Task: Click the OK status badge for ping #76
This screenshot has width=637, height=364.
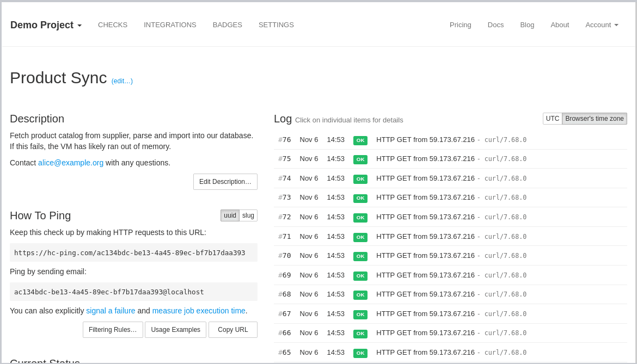Action: 360,140
